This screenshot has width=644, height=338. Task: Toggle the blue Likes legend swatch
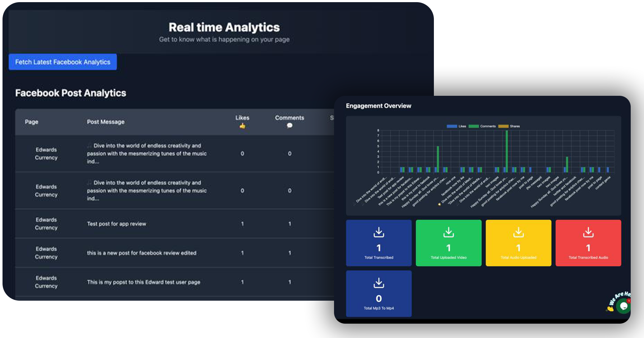(x=451, y=126)
